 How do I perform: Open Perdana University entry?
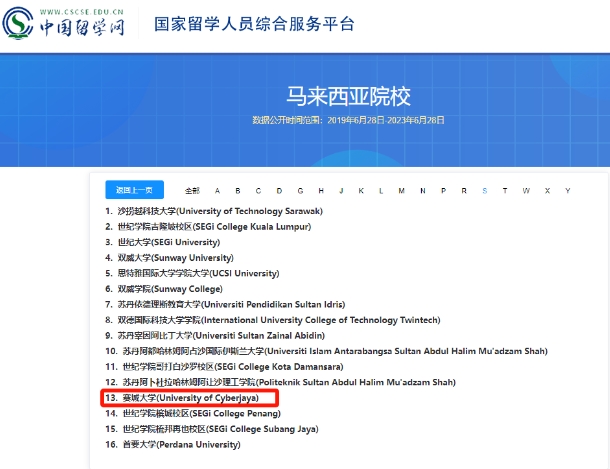[x=173, y=444]
